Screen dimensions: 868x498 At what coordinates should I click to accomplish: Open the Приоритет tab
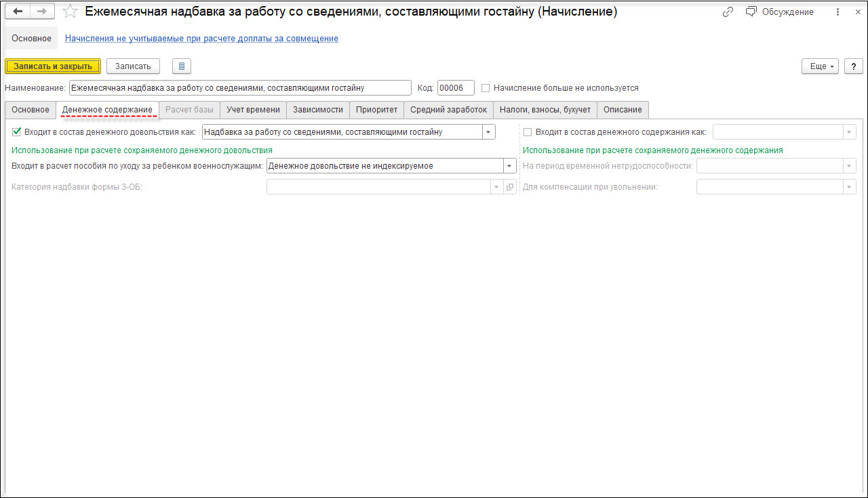377,109
